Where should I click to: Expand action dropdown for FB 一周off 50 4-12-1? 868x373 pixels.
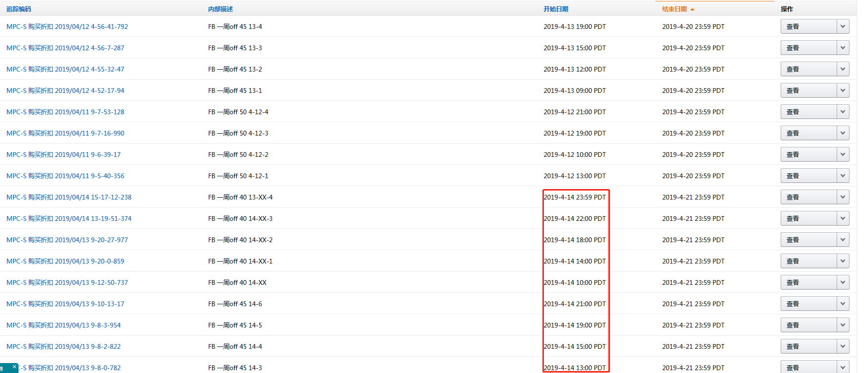[843, 176]
